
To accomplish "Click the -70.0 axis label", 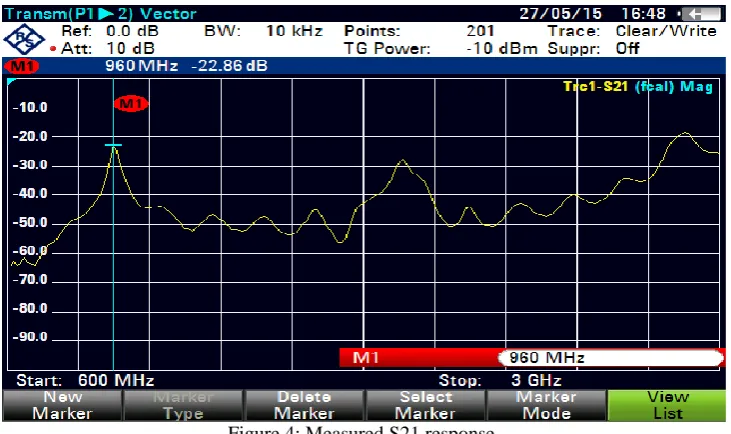I will pos(30,280).
